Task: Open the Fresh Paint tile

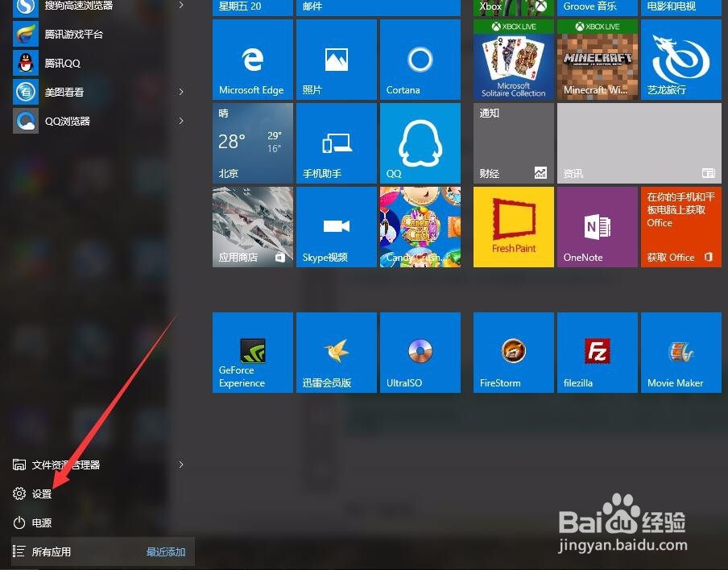Action: [x=514, y=227]
